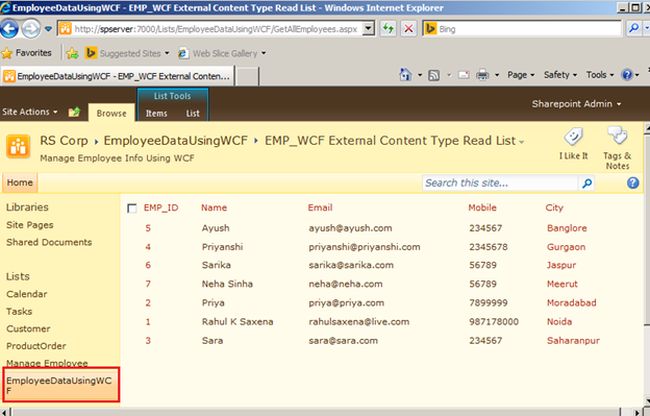Image resolution: width=650 pixels, height=416 pixels.
Task: Open the Libraries heading link
Action: point(27,207)
